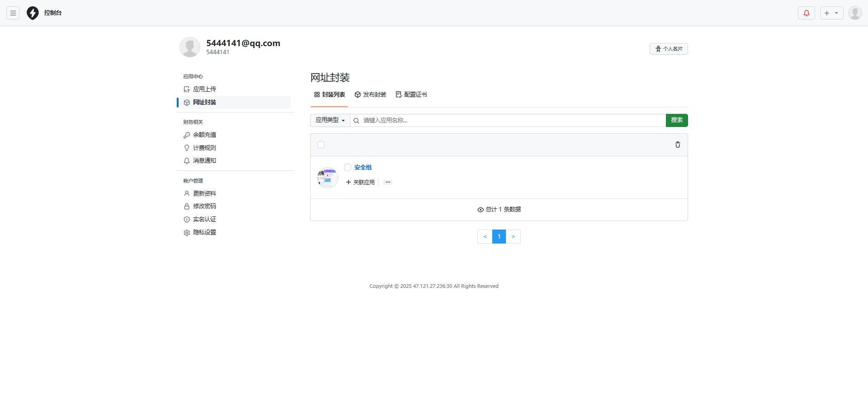Check the 安全组 item checkbox
The height and width of the screenshot is (413, 868).
(x=348, y=168)
